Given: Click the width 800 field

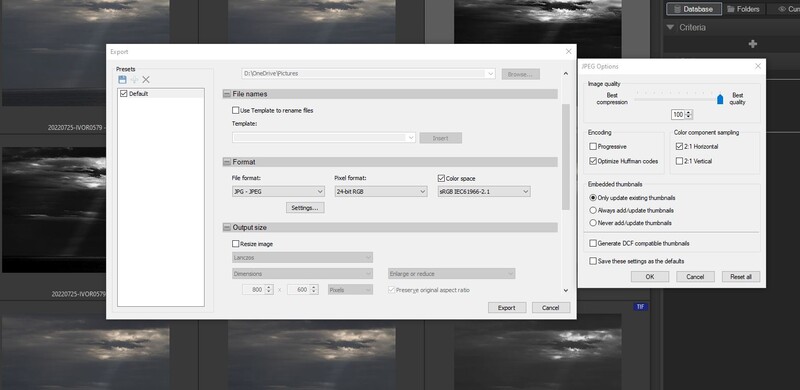Looking at the screenshot, I should [x=254, y=290].
